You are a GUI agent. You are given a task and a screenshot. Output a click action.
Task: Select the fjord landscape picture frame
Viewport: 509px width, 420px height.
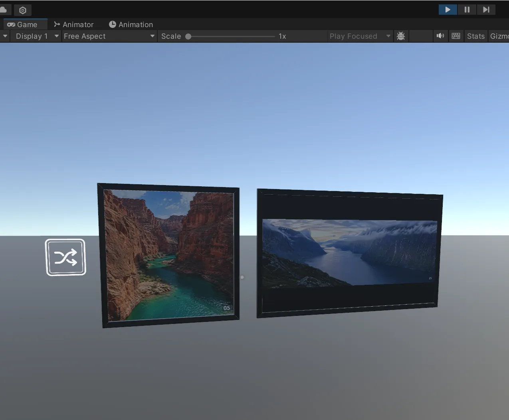pyautogui.click(x=350, y=253)
